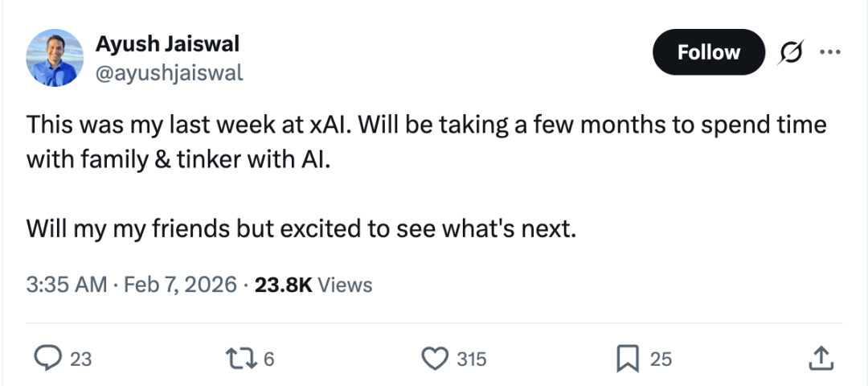Like the post with the heart icon

tap(436, 359)
